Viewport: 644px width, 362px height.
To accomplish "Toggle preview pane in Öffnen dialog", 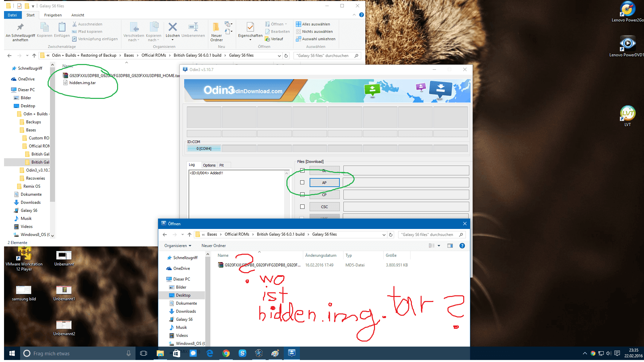I will 450,246.
